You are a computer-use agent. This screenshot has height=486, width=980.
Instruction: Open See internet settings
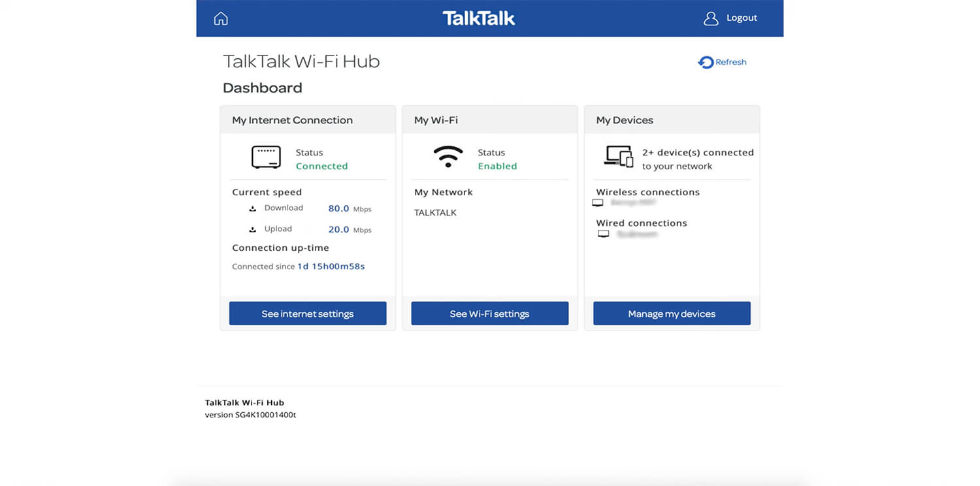pyautogui.click(x=308, y=314)
